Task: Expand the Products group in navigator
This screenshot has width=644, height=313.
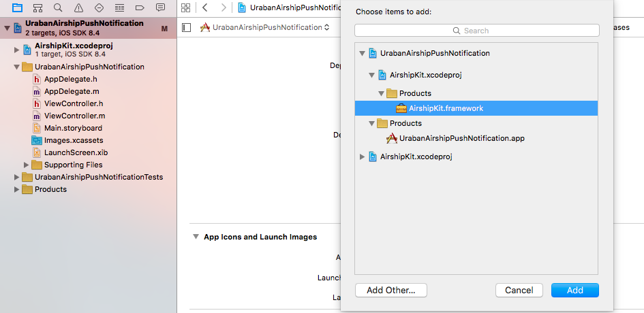Action: coord(16,190)
